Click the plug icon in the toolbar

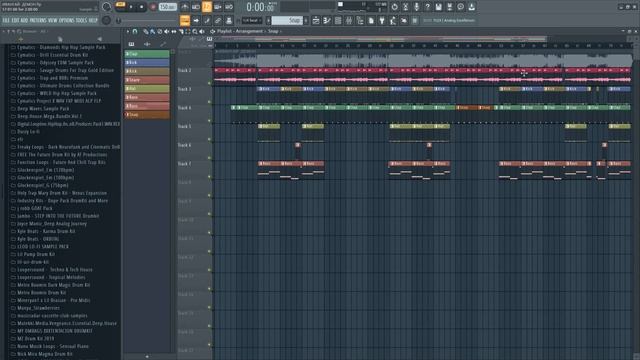[x=382, y=20]
